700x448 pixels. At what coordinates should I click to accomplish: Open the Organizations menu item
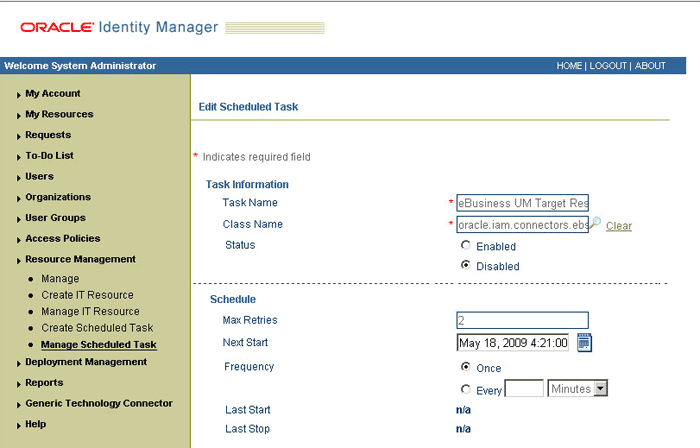click(x=58, y=197)
